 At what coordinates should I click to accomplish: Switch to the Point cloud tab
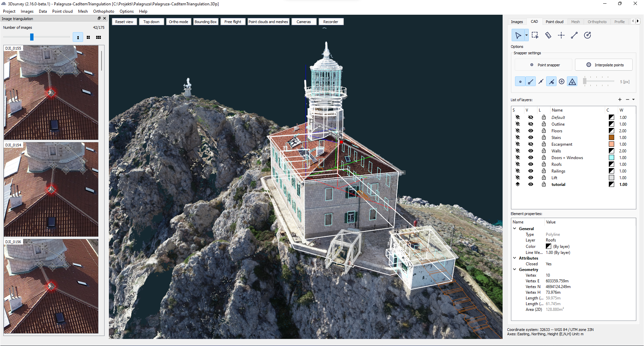[555, 21]
